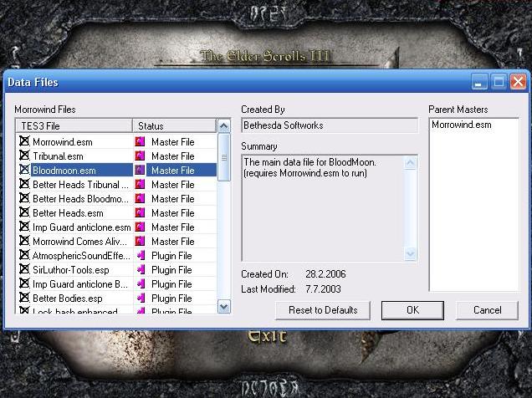Minimize the Data Files window
532x398 pixels.
tap(479, 82)
